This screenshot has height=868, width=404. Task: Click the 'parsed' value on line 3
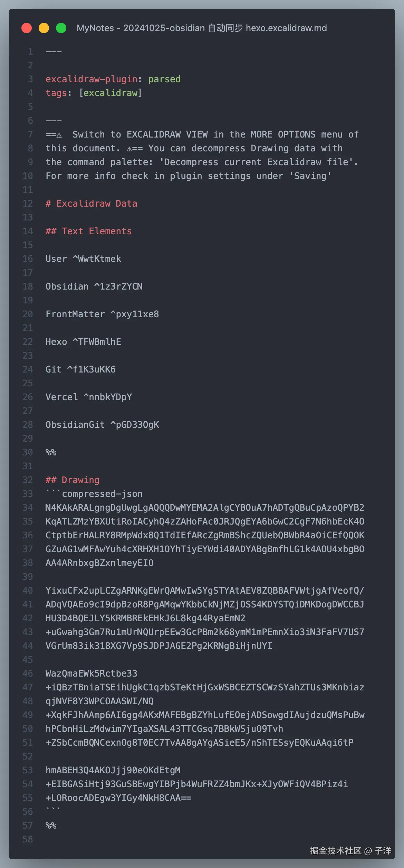164,79
